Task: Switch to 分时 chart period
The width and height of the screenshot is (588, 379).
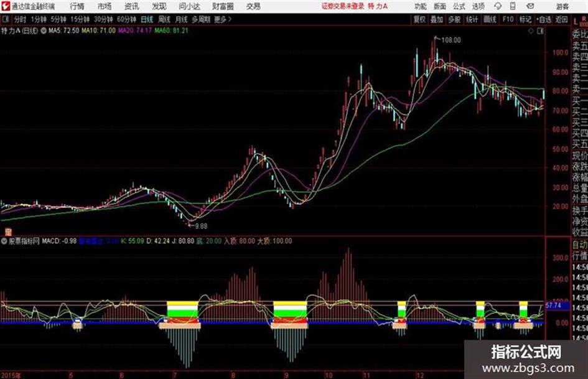Action: pyautogui.click(x=20, y=19)
